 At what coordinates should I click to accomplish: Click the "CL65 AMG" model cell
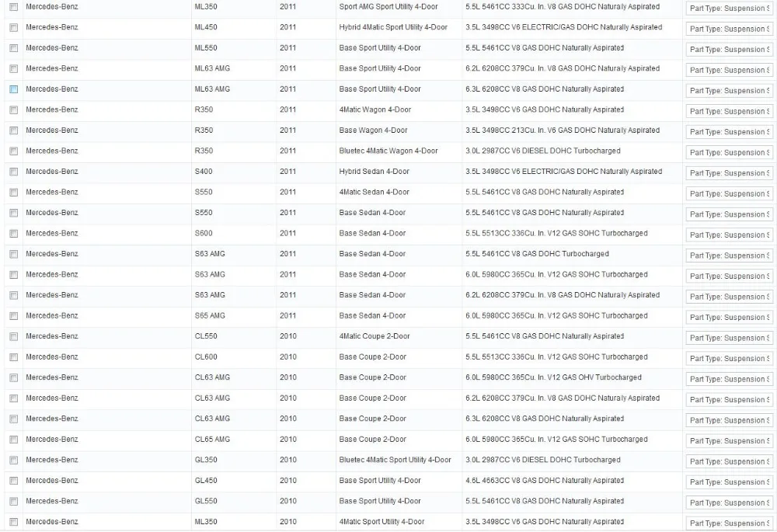click(x=212, y=439)
